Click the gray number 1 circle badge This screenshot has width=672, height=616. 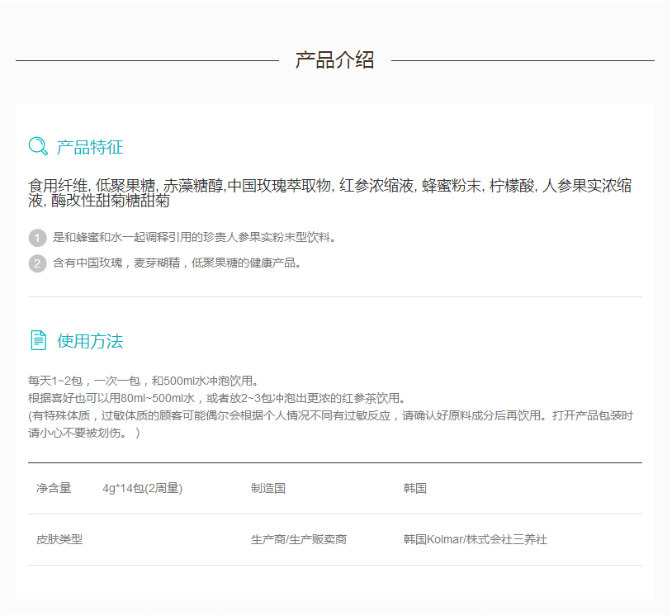tap(37, 238)
